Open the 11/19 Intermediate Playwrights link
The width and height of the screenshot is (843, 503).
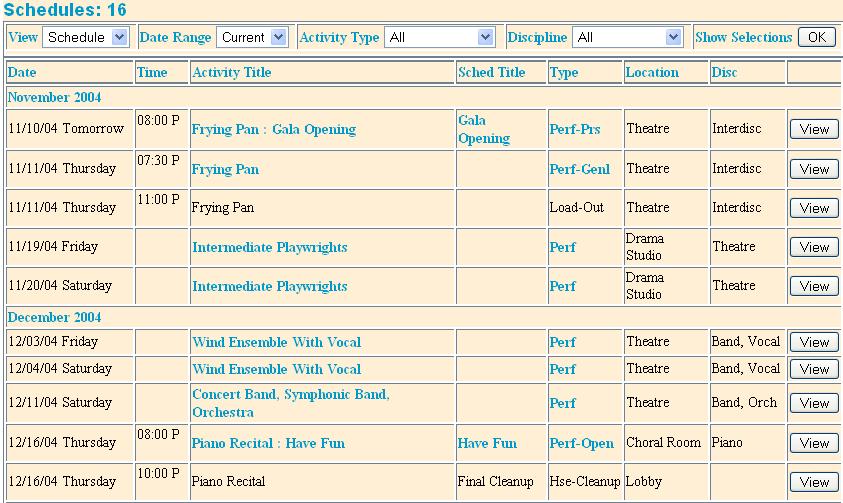pyautogui.click(x=269, y=247)
